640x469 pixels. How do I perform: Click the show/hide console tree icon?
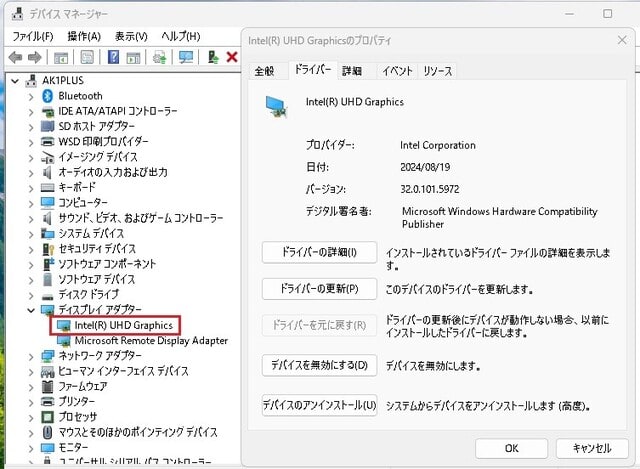coord(61,58)
